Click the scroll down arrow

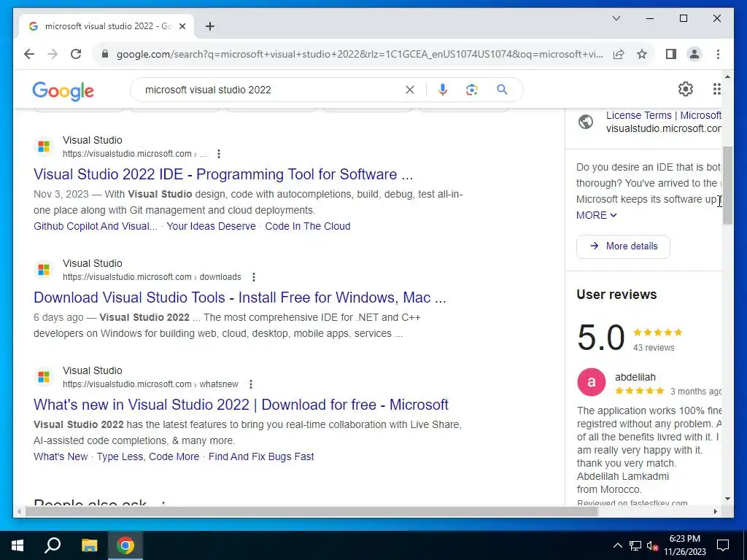pos(727,499)
